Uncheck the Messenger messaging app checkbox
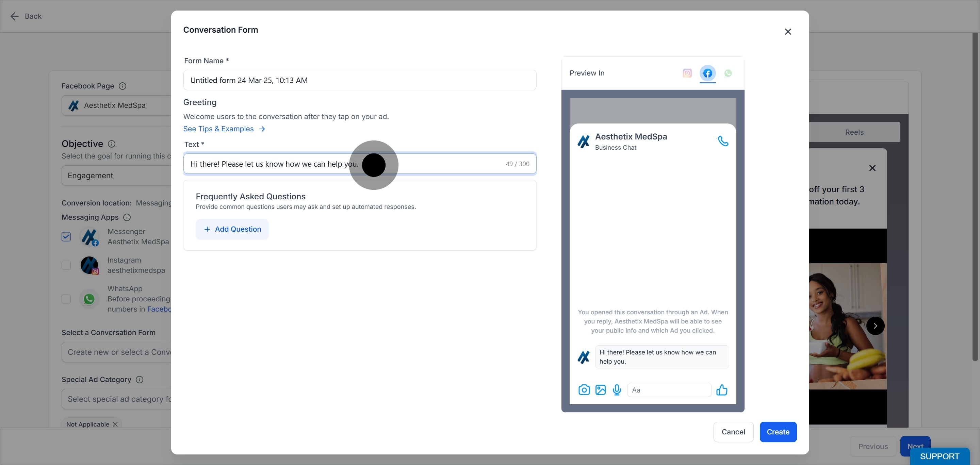The image size is (980, 465). 66,236
